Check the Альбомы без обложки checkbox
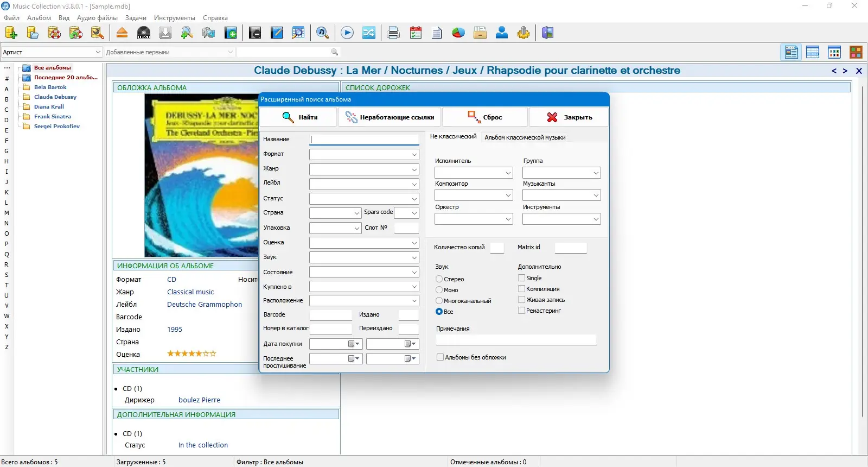 (x=440, y=357)
